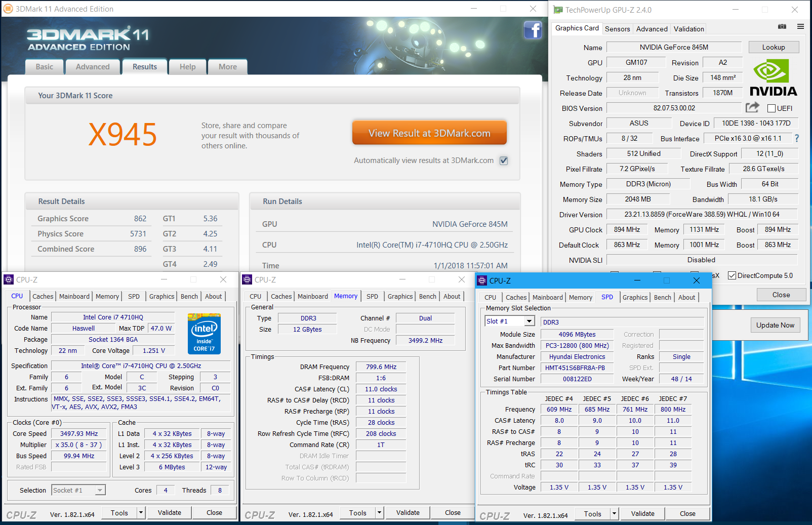Expand Tools arrow in Memory CPU-Z window
Screen dimensions: 812x525
(x=380, y=512)
